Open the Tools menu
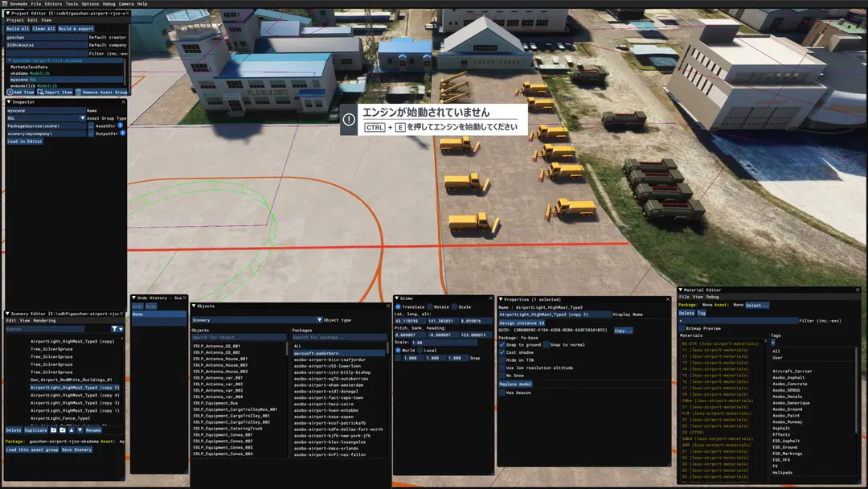This screenshot has width=868, height=489. point(72,3)
